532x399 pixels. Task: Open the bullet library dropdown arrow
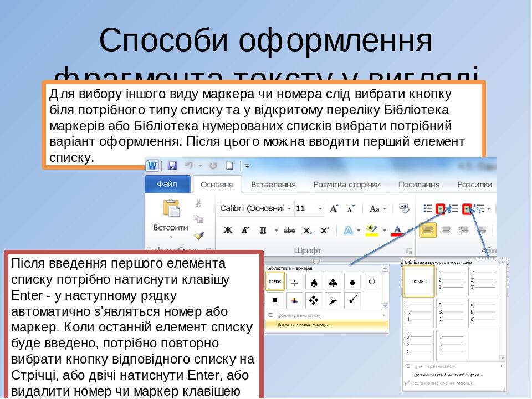click(441, 209)
